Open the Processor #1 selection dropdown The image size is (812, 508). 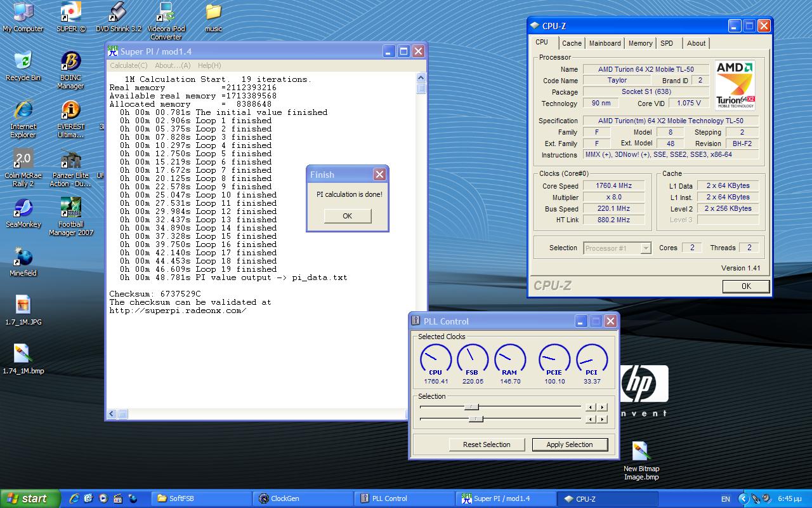[617, 248]
